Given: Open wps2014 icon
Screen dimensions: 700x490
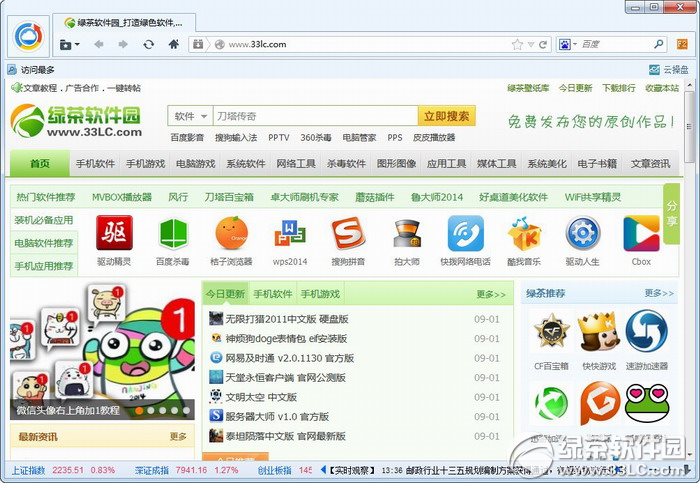Looking at the screenshot, I should click(290, 234).
